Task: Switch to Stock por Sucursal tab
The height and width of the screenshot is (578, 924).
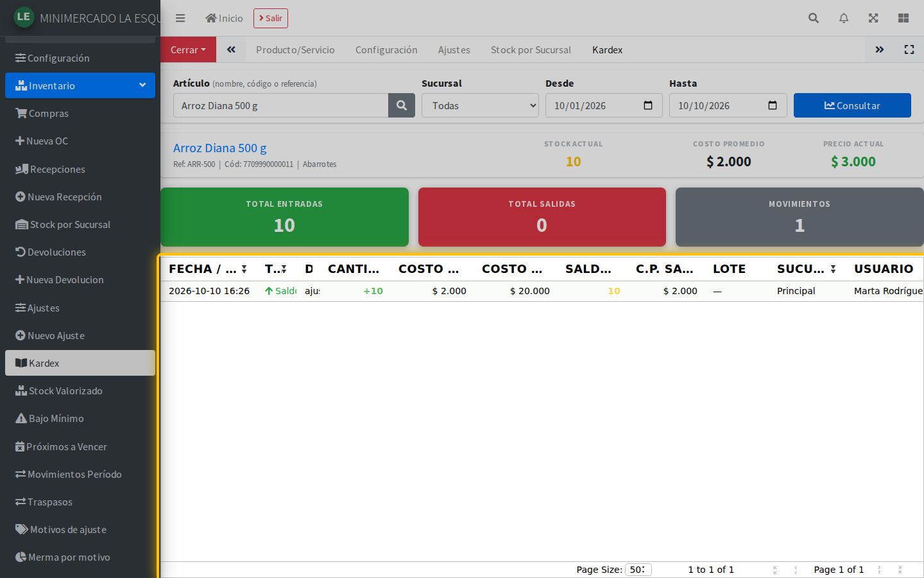Action: point(531,49)
